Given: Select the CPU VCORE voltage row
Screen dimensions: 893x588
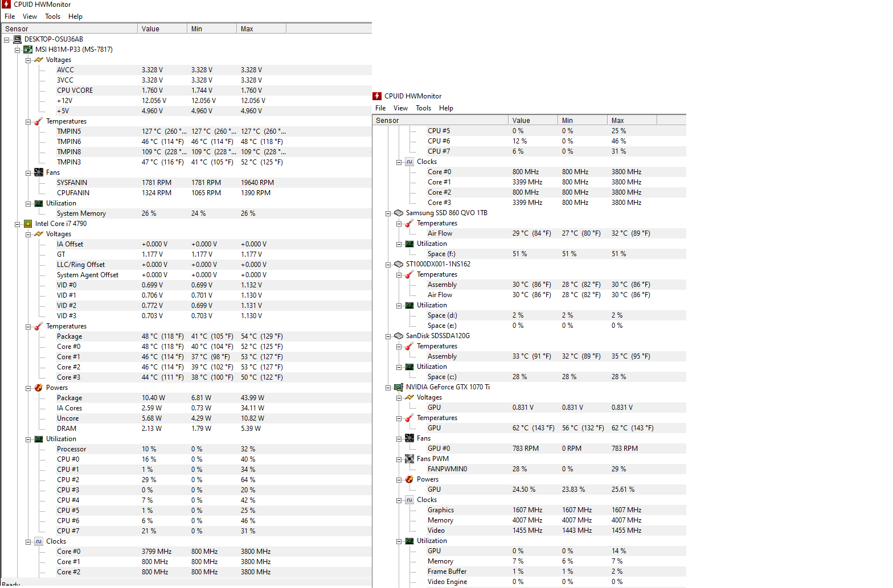Looking at the screenshot, I should coord(186,91).
